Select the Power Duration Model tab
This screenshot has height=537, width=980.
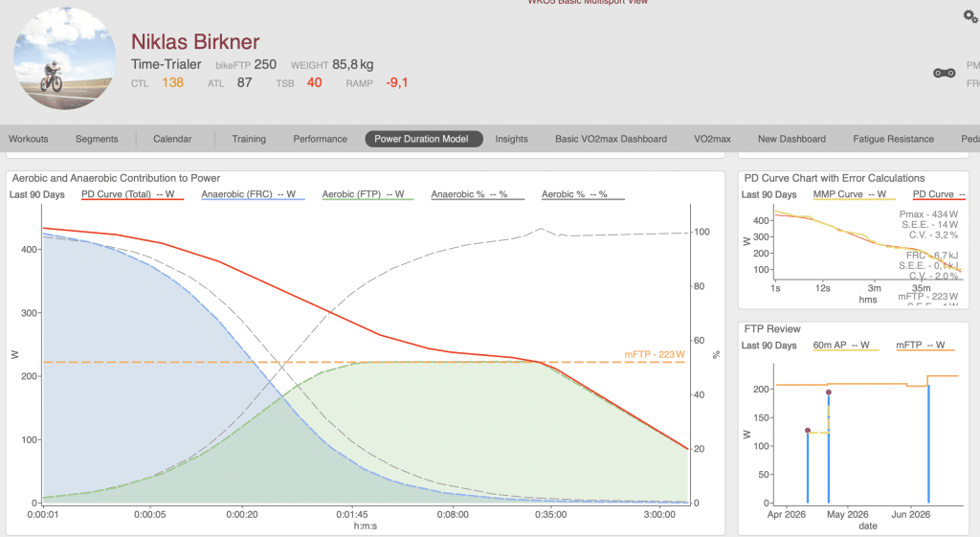(424, 139)
